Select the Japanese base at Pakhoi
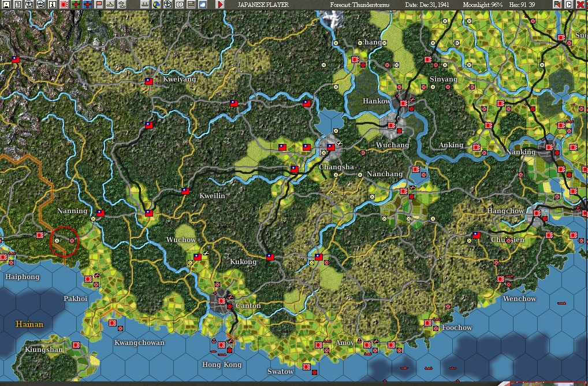 coord(88,279)
